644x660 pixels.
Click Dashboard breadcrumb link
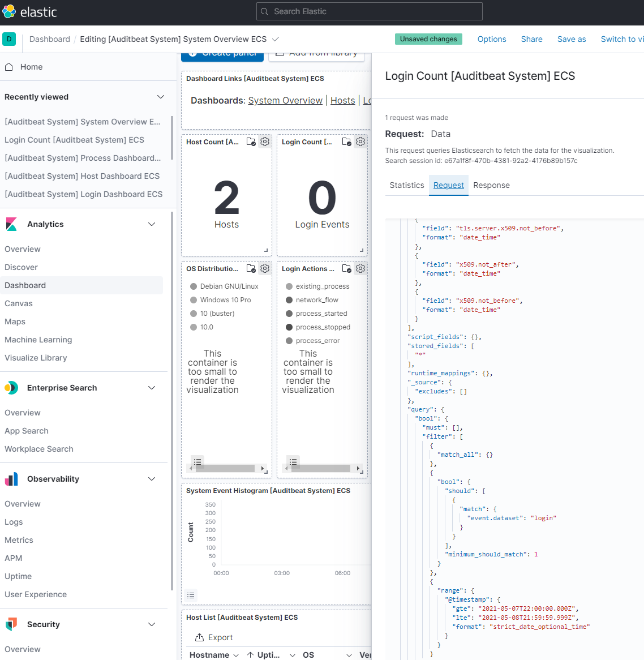click(50, 39)
